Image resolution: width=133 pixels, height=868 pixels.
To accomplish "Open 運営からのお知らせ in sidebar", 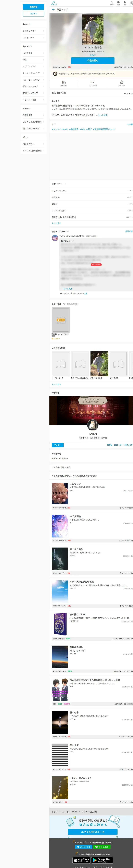I will pyautogui.click(x=33, y=128).
